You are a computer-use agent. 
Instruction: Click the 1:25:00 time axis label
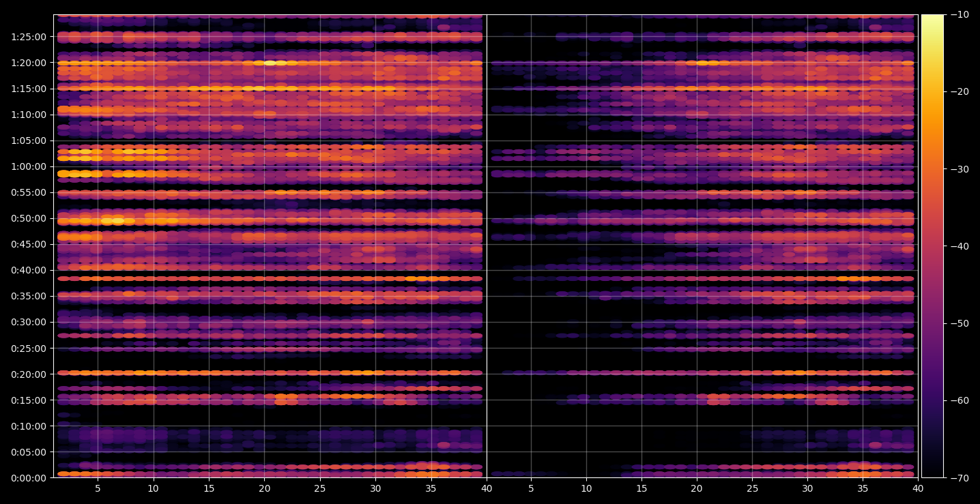(29, 37)
